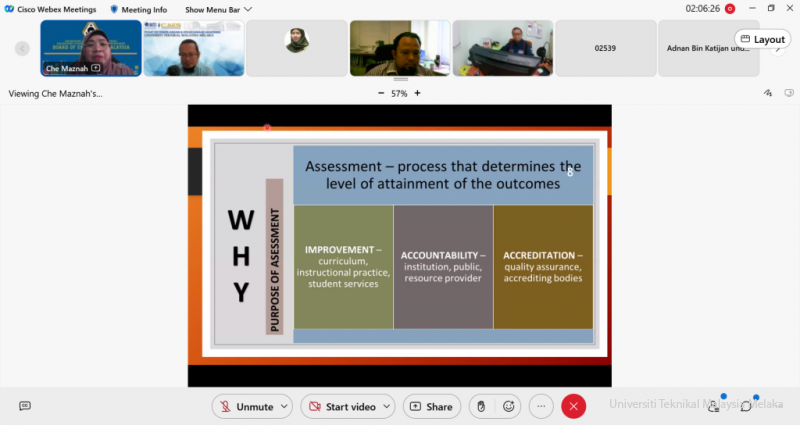Open audio options arrow beside Unmute
Image resolution: width=800 pixels, height=425 pixels.
click(285, 407)
